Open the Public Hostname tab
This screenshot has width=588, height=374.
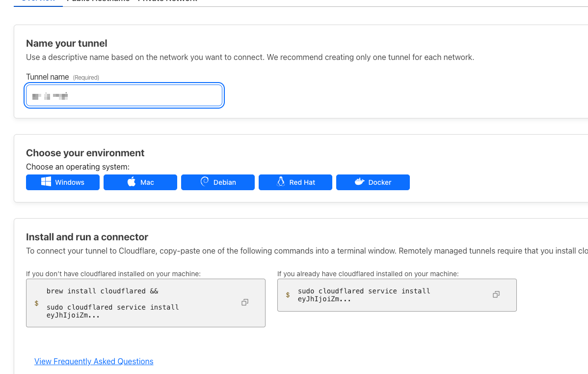pyautogui.click(x=98, y=1)
